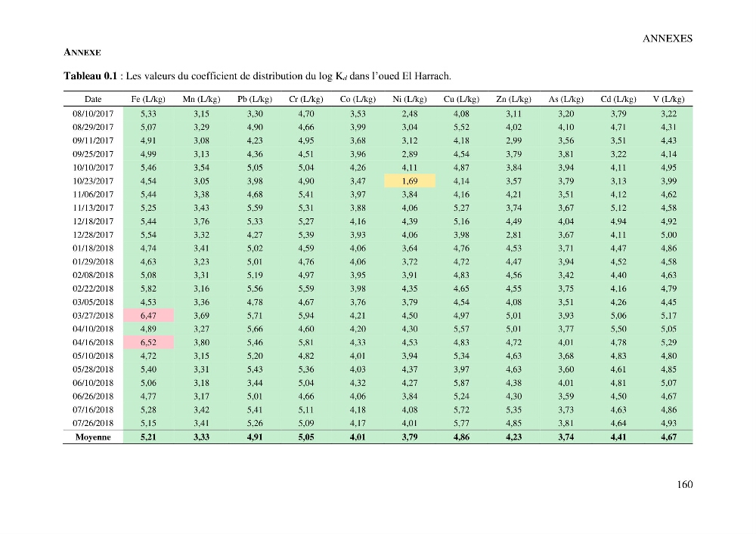The height and width of the screenshot is (534, 756).
Task: Select the pink highlighted Fe value "6,47"
Action: 148,316
